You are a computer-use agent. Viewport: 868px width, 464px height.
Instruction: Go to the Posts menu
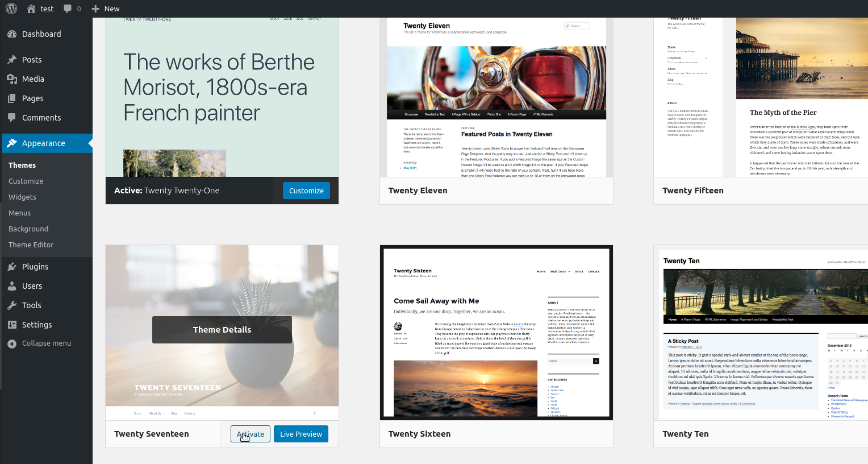click(32, 60)
